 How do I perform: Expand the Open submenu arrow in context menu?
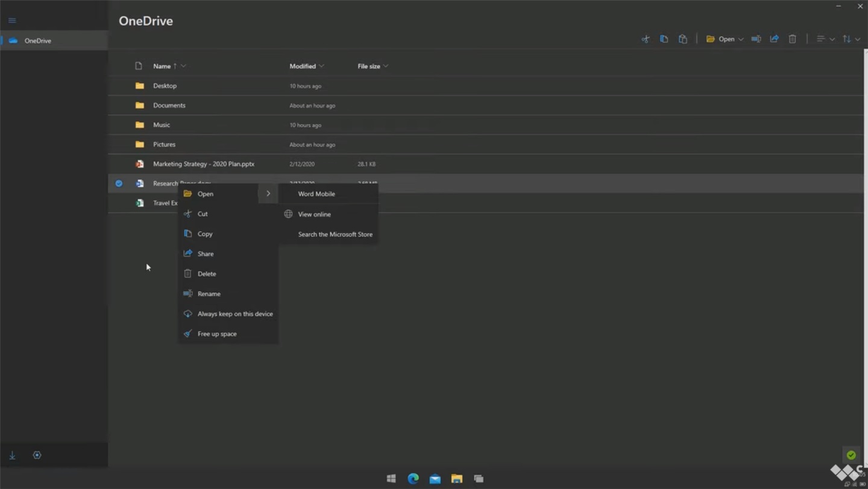(x=268, y=194)
